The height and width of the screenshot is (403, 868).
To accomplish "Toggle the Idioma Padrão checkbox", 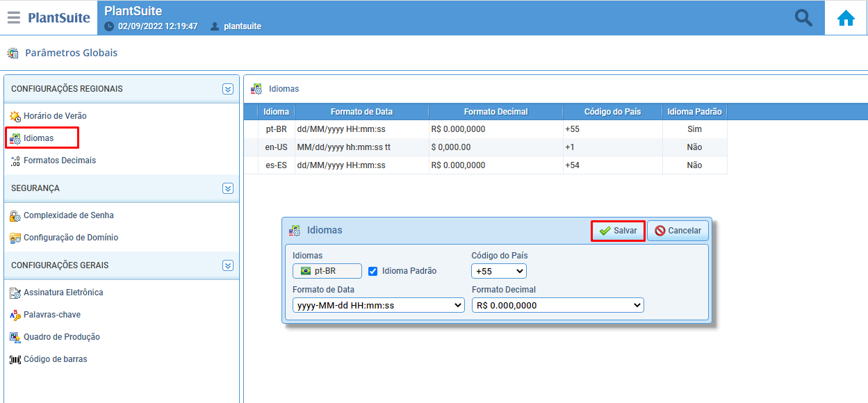I will coord(373,271).
